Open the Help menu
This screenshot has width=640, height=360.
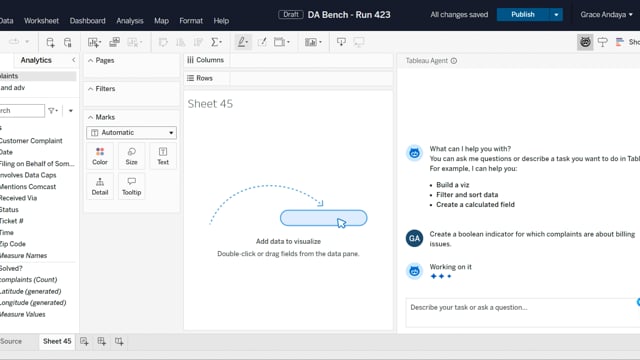pyautogui.click(x=221, y=21)
